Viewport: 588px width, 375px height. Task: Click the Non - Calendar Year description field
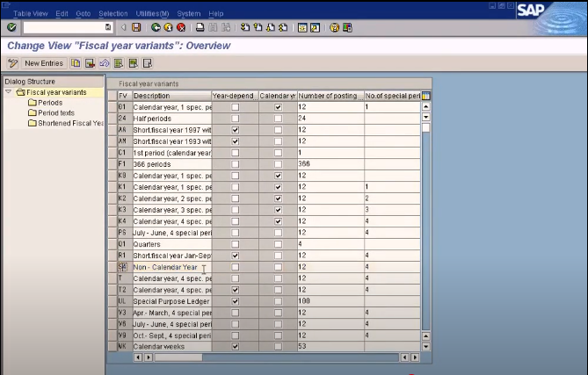pyautogui.click(x=171, y=267)
